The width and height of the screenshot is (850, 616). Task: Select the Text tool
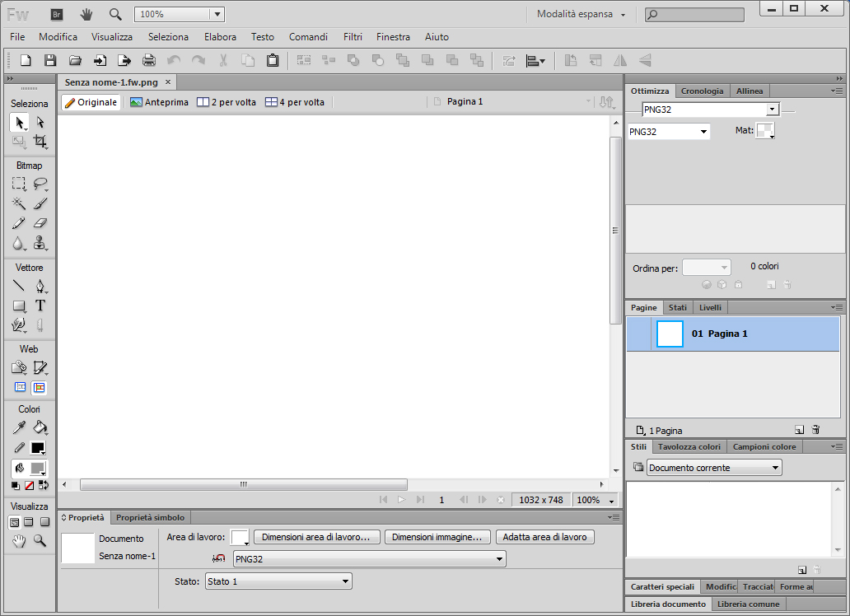[40, 306]
